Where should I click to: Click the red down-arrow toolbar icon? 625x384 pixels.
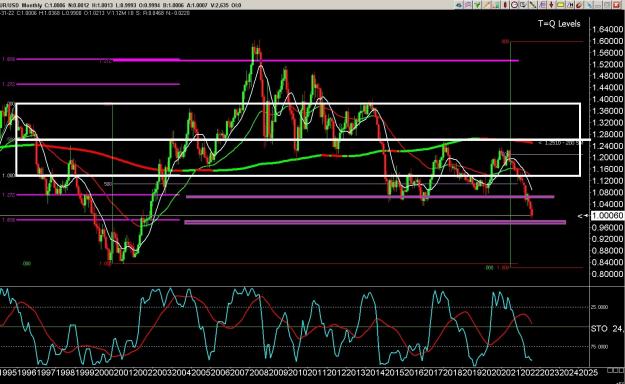coord(551,5)
